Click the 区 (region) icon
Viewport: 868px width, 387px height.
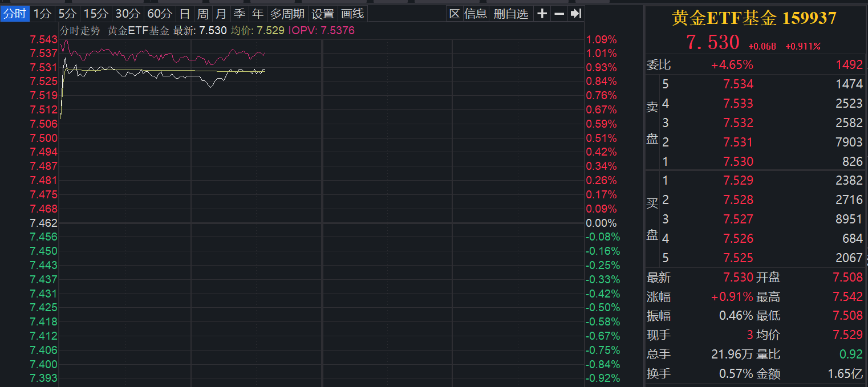point(454,14)
